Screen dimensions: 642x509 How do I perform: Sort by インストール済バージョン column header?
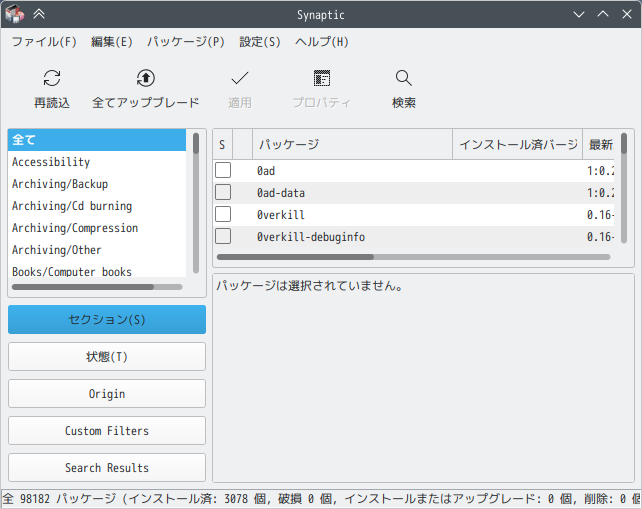(518, 144)
